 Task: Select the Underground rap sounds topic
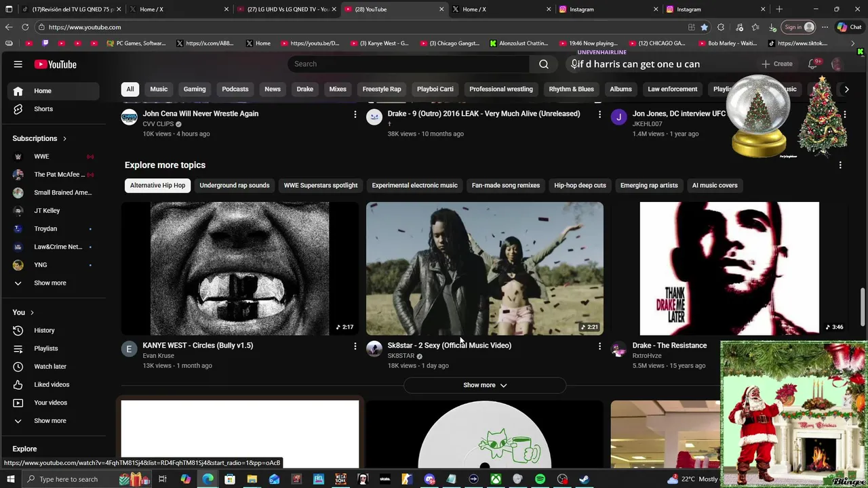(x=235, y=185)
